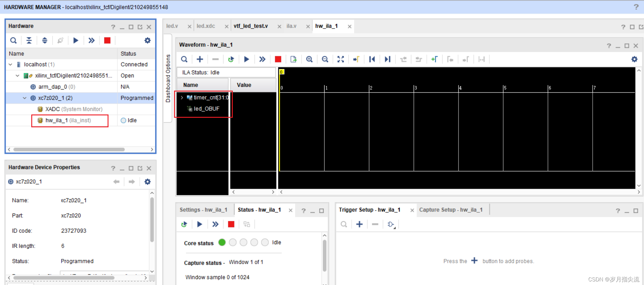Viewport: 644px width, 285px height.
Task: Toggle auto re-trigger in Waveform toolbar
Action: click(x=231, y=59)
